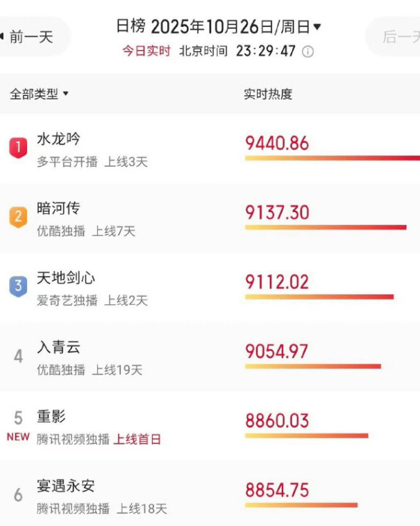Click the NEW tag under rank 5
Image resolution: width=420 pixels, height=526 pixels.
18,438
